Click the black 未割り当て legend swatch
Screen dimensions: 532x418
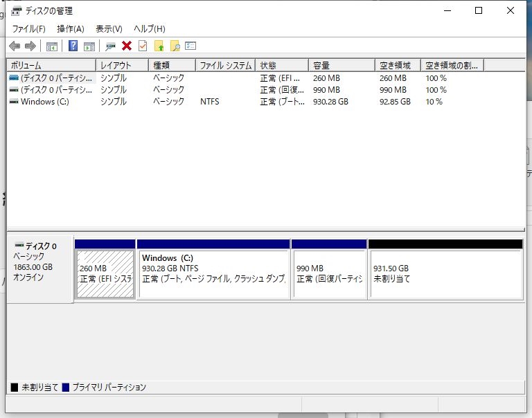coord(15,387)
